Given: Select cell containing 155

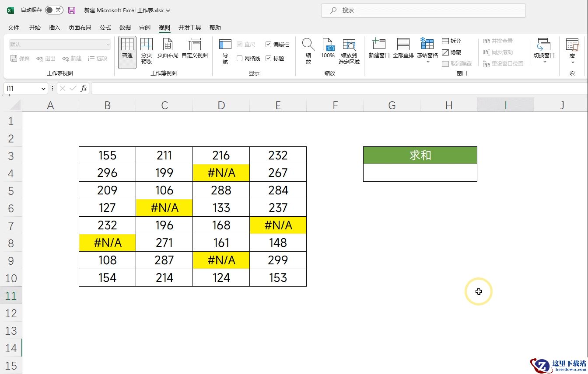Looking at the screenshot, I should pyautogui.click(x=107, y=156).
